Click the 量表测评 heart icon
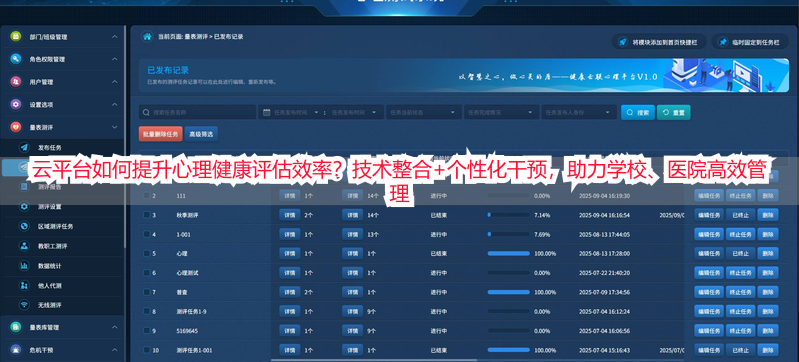 [16, 127]
